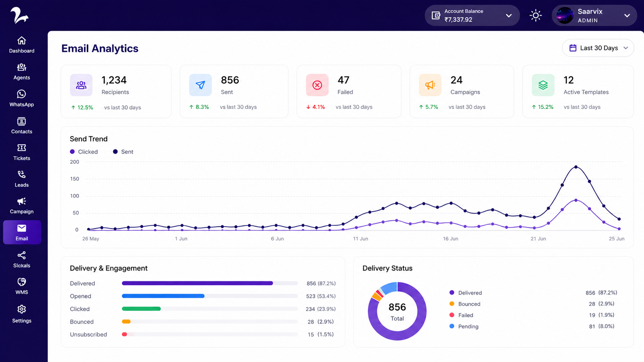Click the 1,234 Recipients count

(x=114, y=80)
